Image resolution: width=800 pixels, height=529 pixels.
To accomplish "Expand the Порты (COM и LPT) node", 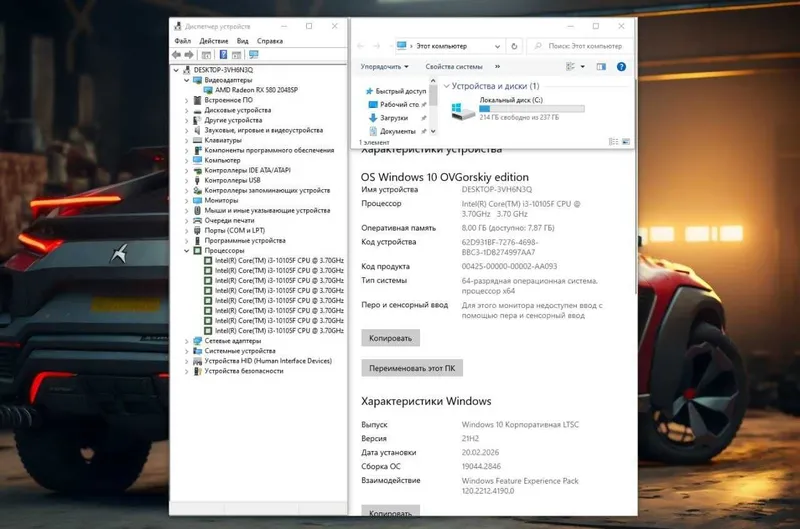I will [x=187, y=231].
